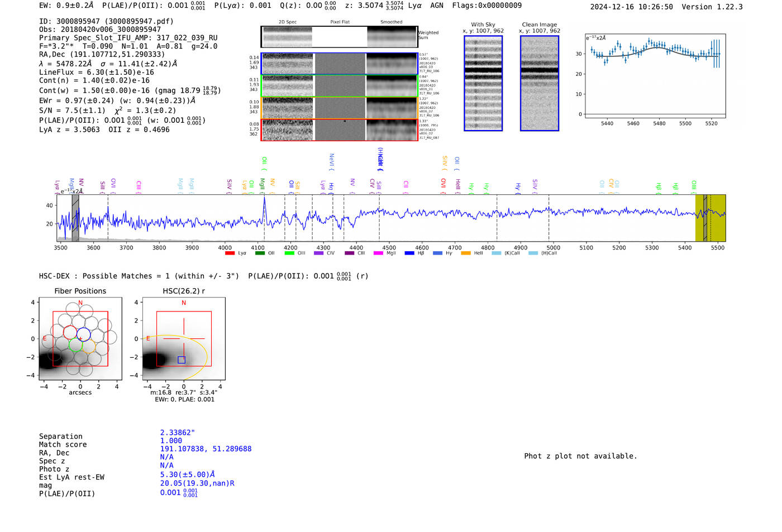
Task: Select the orange-bordered fiber spectrum row
Action: coord(339,108)
